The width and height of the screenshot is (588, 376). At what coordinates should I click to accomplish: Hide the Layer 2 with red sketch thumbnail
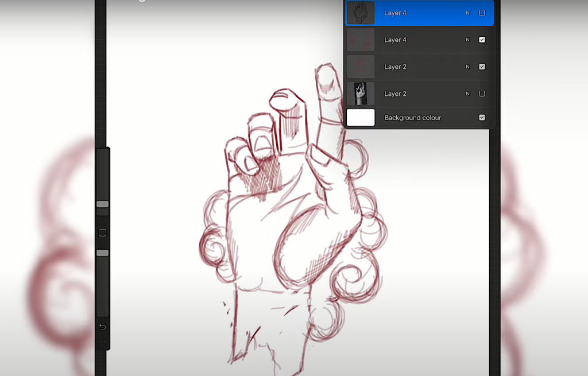(482, 67)
